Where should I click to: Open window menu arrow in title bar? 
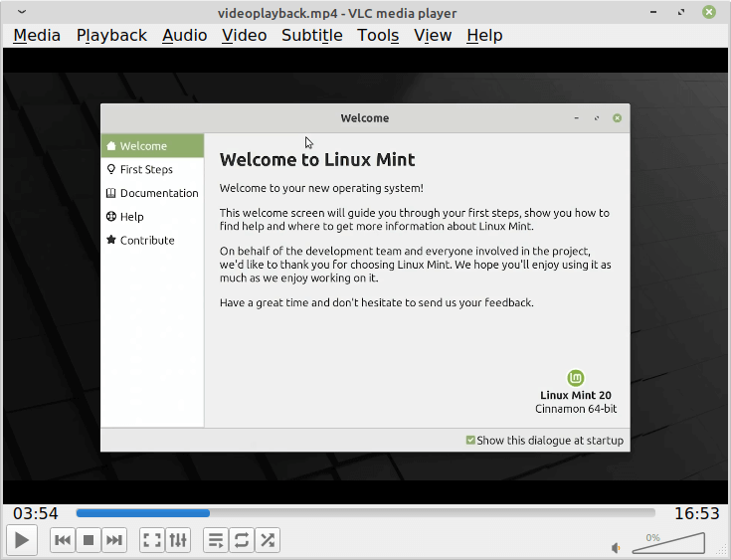(22, 12)
